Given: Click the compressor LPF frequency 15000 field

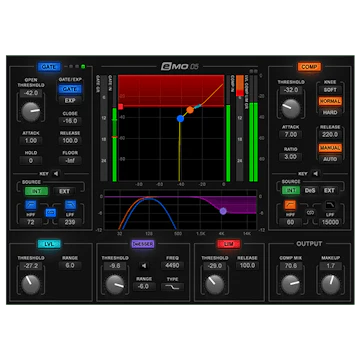Looking at the screenshot, I should pyautogui.click(x=330, y=222).
